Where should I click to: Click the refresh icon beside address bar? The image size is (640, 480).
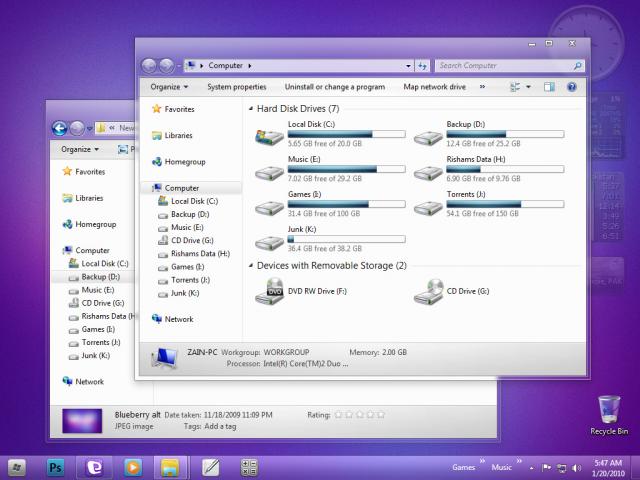(422, 66)
